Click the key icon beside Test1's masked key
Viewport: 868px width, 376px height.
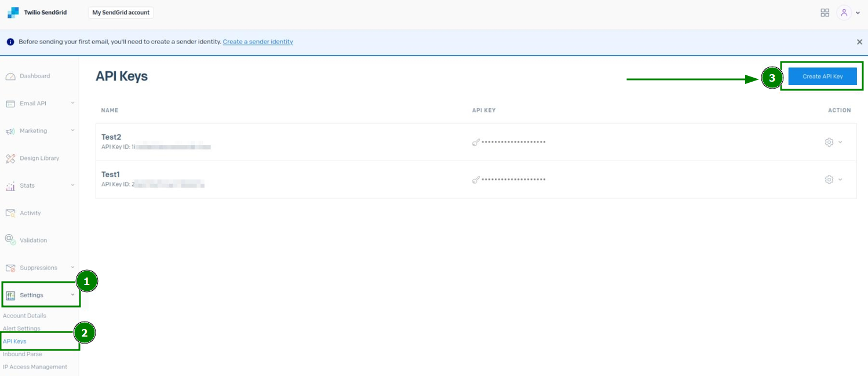click(476, 180)
